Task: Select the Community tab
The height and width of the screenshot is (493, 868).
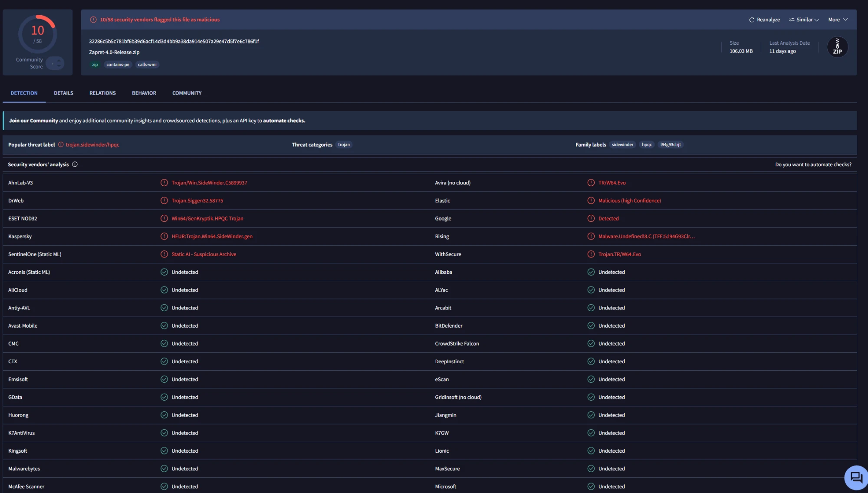Action: coord(187,93)
